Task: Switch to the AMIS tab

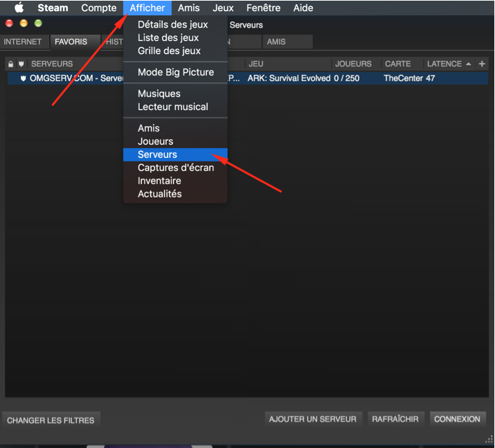Action: tap(287, 42)
